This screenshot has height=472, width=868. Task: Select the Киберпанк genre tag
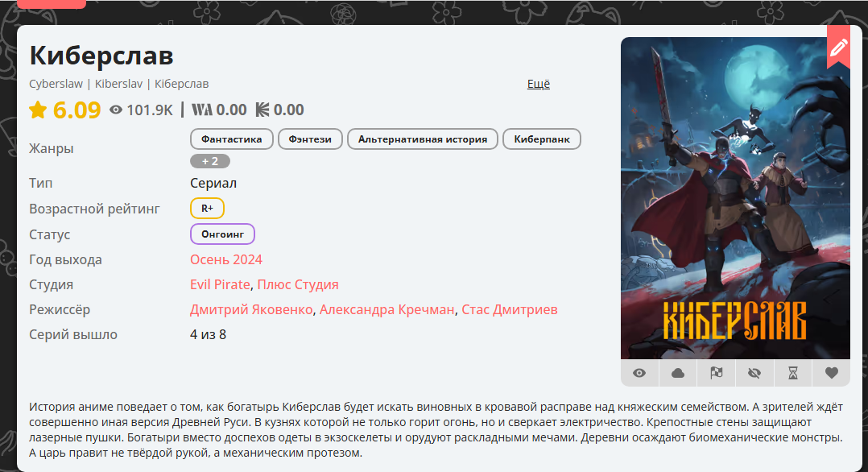pos(541,139)
